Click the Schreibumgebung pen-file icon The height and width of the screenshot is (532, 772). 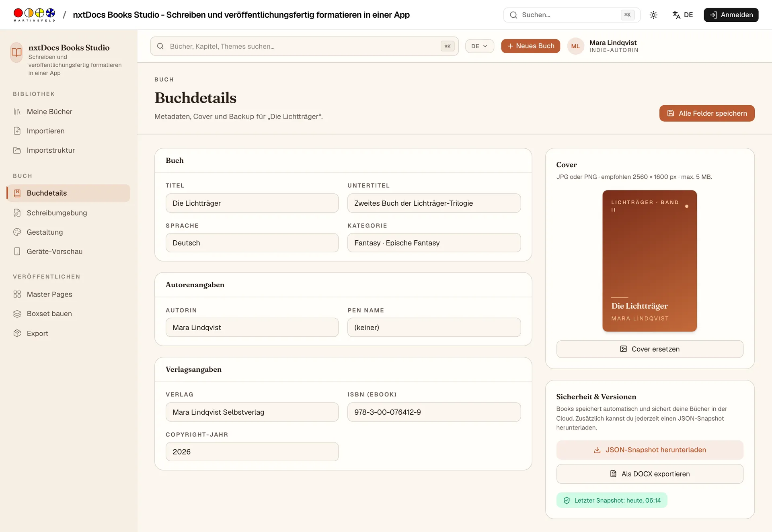coord(17,213)
